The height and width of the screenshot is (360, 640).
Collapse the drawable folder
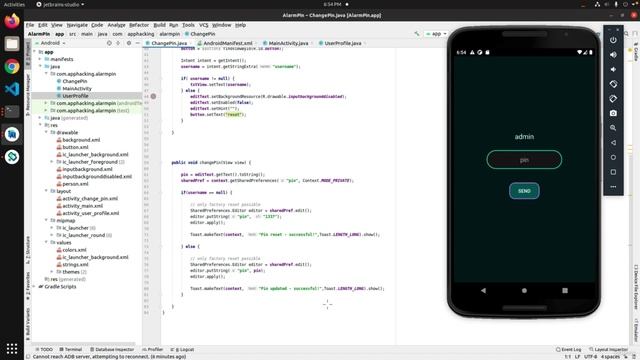(46, 133)
